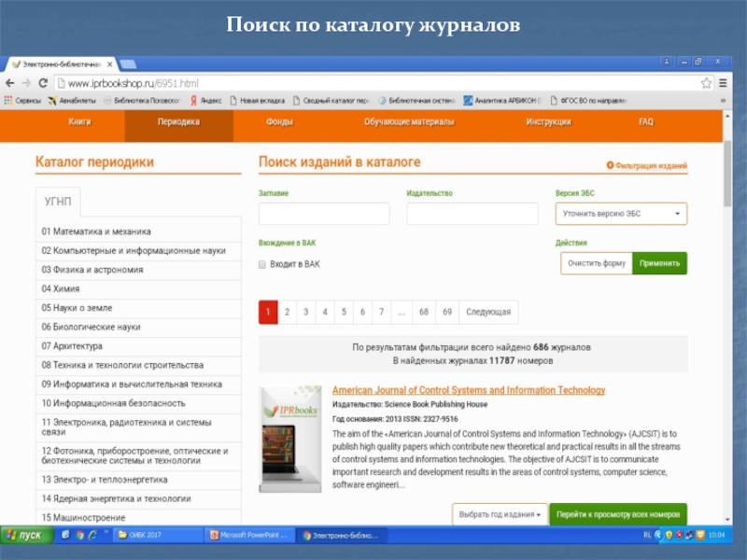This screenshot has height=560, width=747.
Task: Open the Фонды menu item
Action: tap(279, 122)
